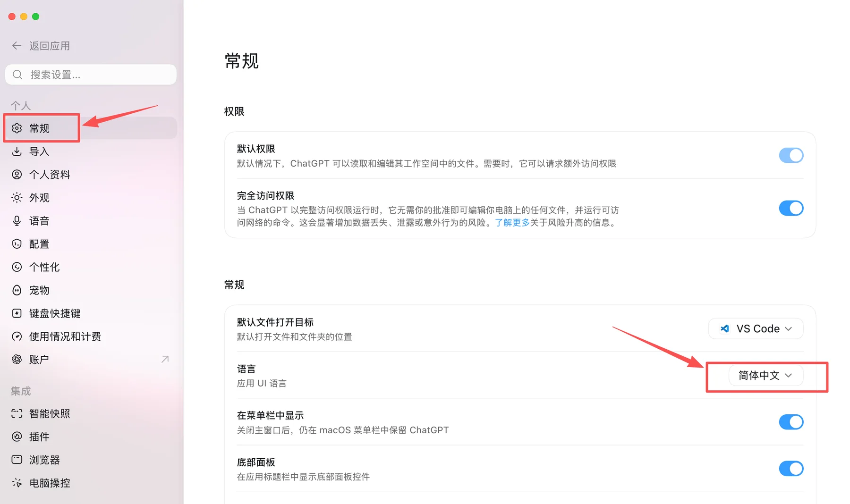Click the person icon next to 个人资料
Image resolution: width=850 pixels, height=504 pixels.
click(17, 175)
